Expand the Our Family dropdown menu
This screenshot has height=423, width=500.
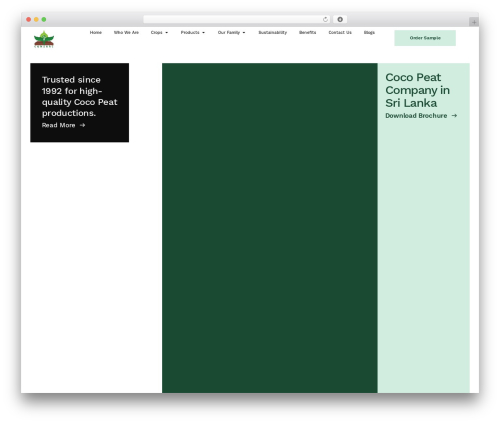pos(231,32)
